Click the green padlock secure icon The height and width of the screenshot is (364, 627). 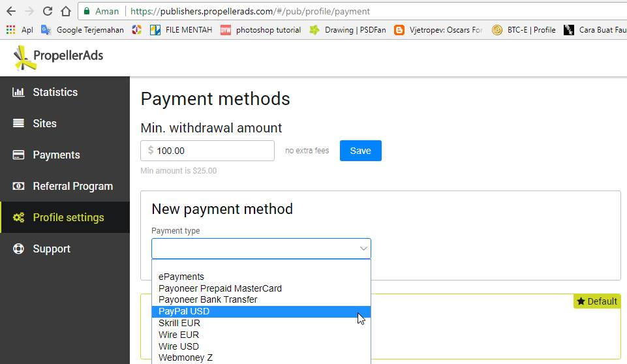pos(86,11)
